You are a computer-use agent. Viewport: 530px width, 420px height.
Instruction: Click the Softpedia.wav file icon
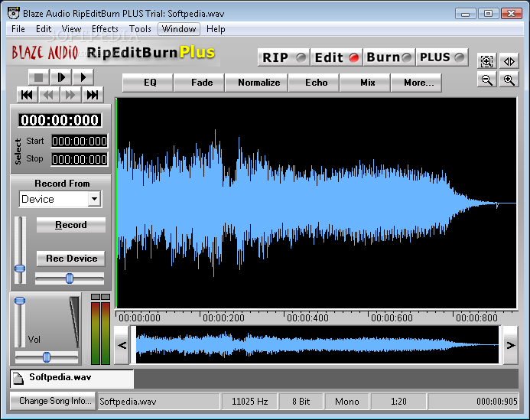tap(18, 379)
